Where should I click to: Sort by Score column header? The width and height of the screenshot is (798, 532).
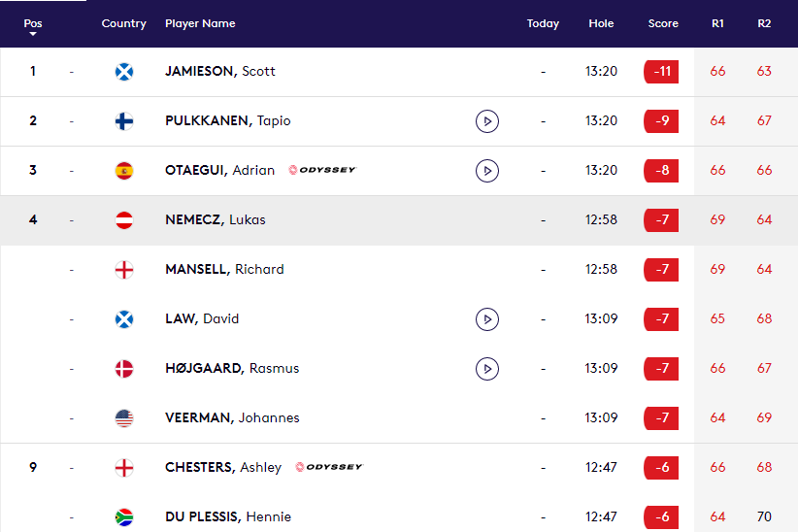pyautogui.click(x=663, y=23)
